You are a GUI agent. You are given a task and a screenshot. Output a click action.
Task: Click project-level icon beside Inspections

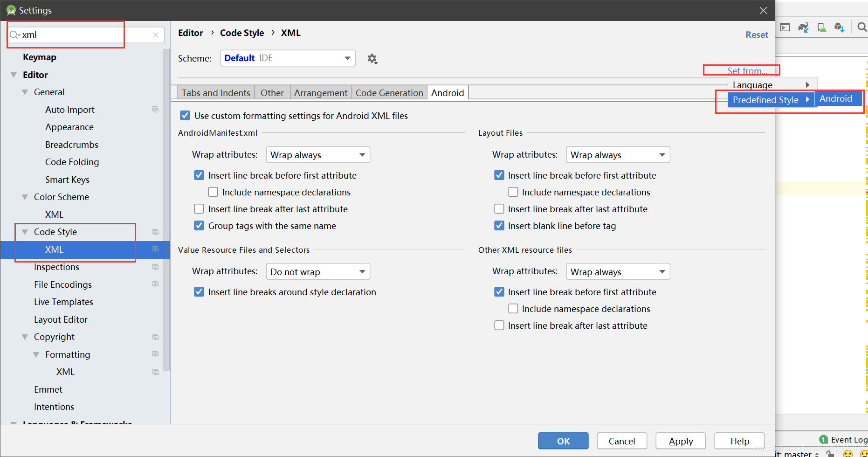click(x=156, y=267)
